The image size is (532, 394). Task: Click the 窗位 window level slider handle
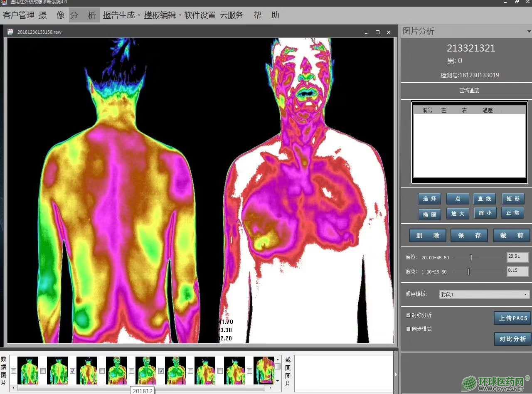coord(471,258)
